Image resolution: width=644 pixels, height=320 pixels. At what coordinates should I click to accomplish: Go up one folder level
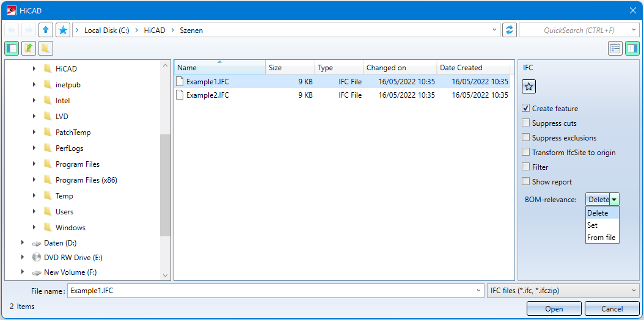[46, 30]
